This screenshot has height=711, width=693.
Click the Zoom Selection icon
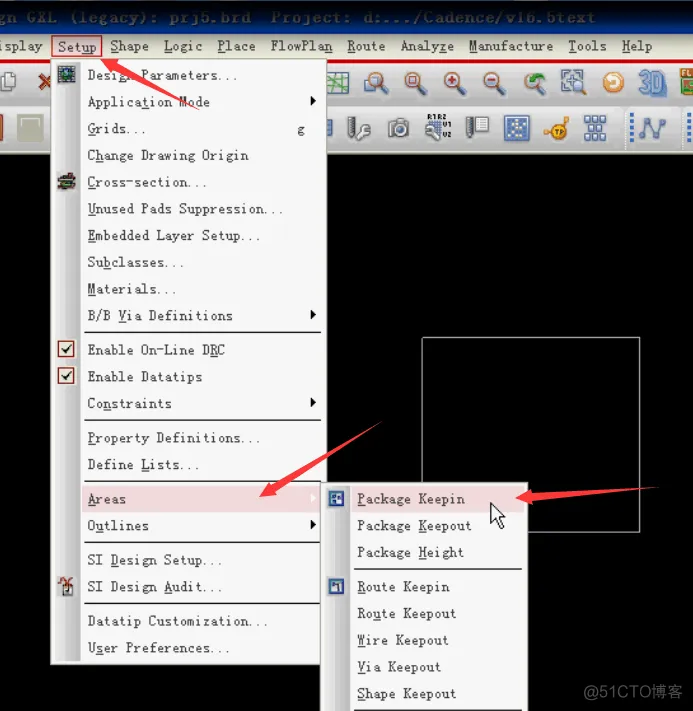click(573, 82)
